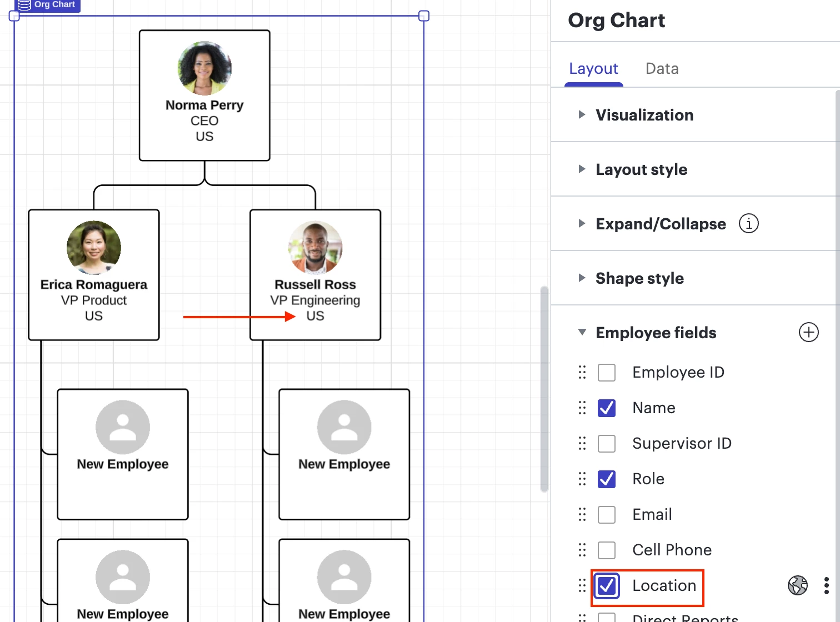Expand the Visualization section

582,114
